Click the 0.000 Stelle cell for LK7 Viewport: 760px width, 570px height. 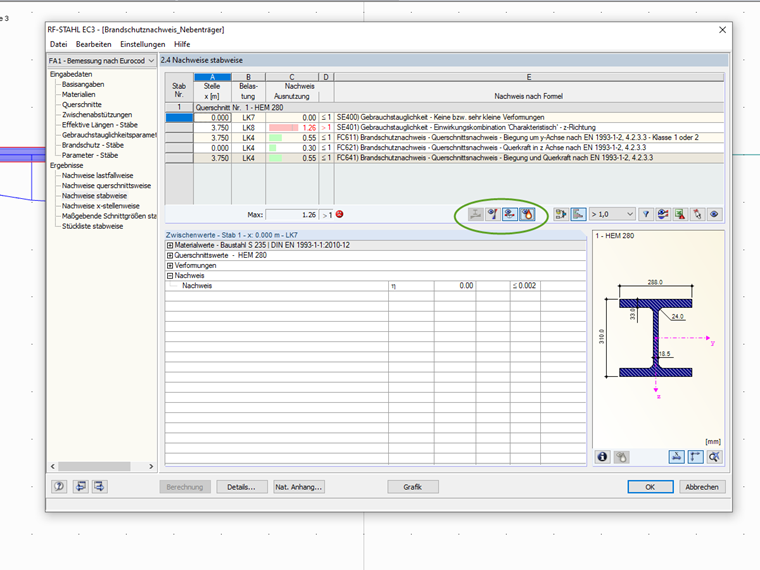(212, 118)
